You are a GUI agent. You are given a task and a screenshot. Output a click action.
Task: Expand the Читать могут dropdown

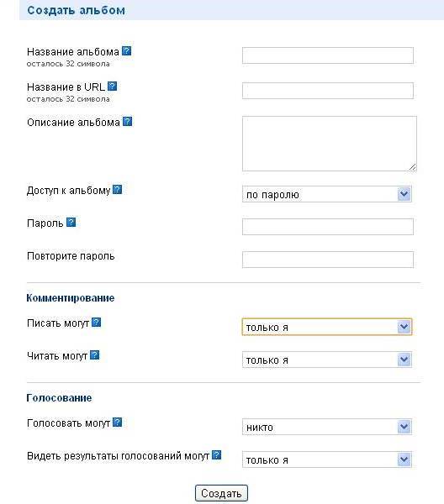[x=327, y=360]
